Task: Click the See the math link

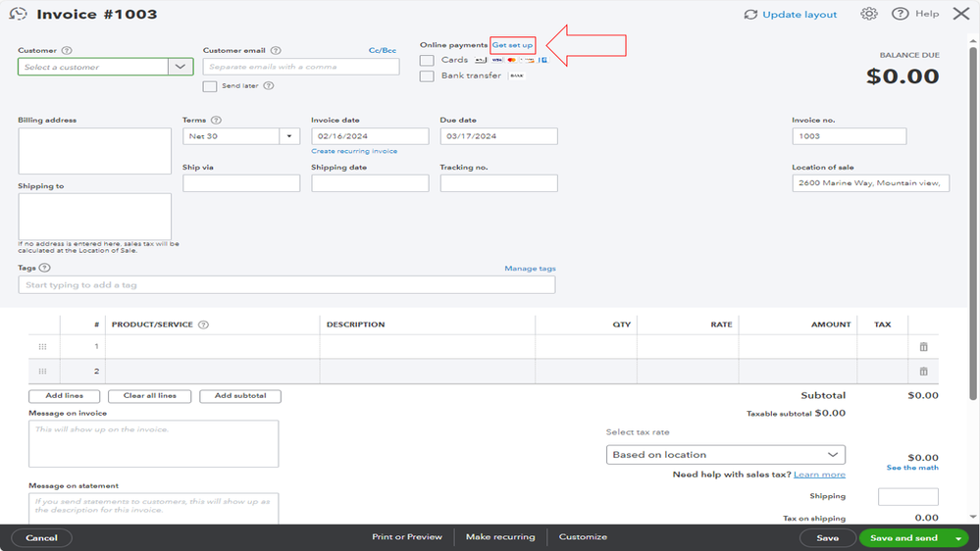Action: click(912, 468)
